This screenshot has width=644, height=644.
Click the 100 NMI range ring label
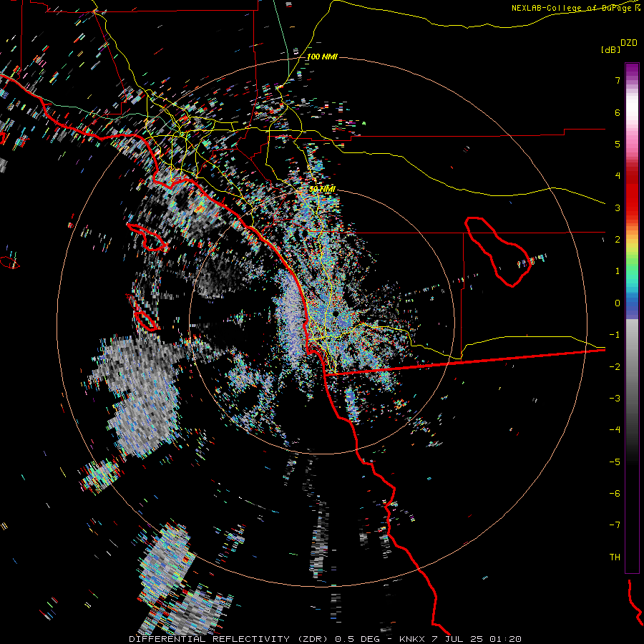click(x=323, y=57)
